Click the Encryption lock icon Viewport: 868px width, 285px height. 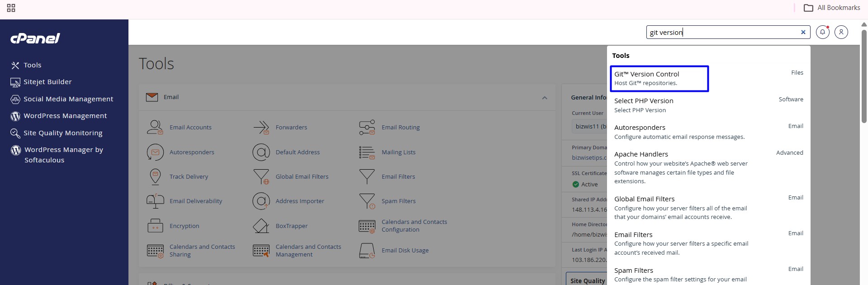click(x=155, y=226)
